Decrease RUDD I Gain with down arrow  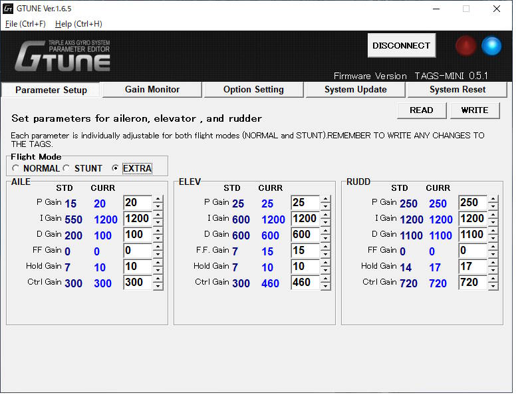pyautogui.click(x=493, y=222)
